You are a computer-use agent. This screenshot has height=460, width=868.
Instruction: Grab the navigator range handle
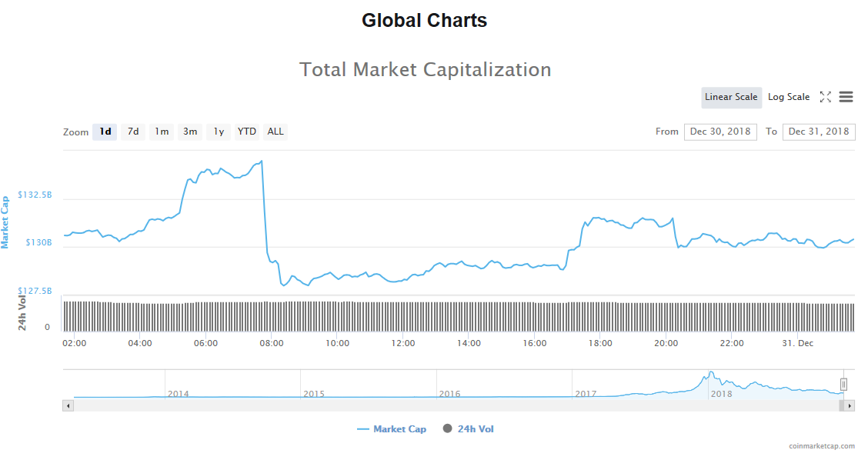pos(843,384)
